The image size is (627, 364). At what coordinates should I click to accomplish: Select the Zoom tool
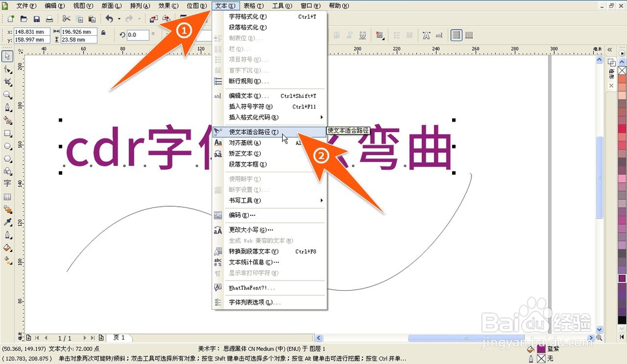8,94
